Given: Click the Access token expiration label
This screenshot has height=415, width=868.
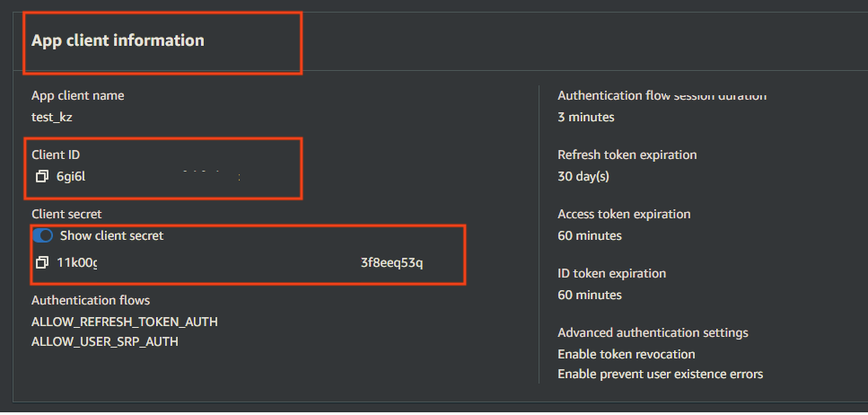Looking at the screenshot, I should coord(625,214).
